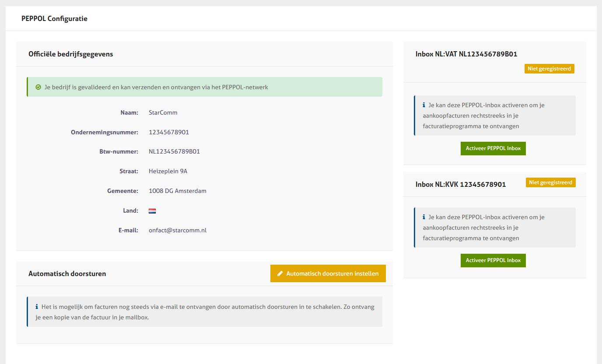Click the Officiële bedrijfsgegevens section header
Image resolution: width=602 pixels, height=364 pixels.
70,54
